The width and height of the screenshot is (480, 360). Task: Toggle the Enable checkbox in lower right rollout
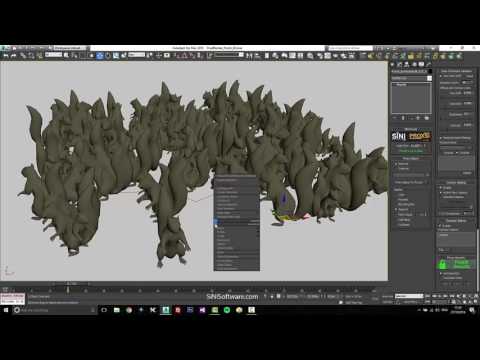pos(440,226)
